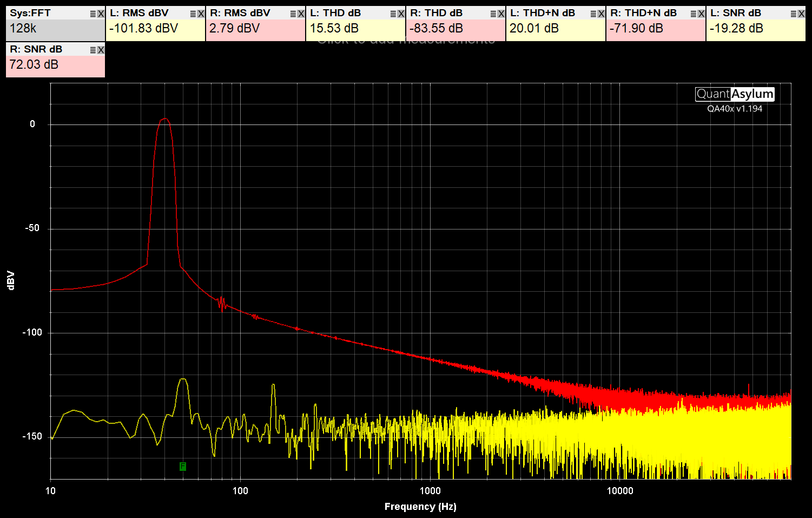Viewport: 812px width, 518px height.
Task: Click the R: THD dB tile title
Action: point(436,13)
